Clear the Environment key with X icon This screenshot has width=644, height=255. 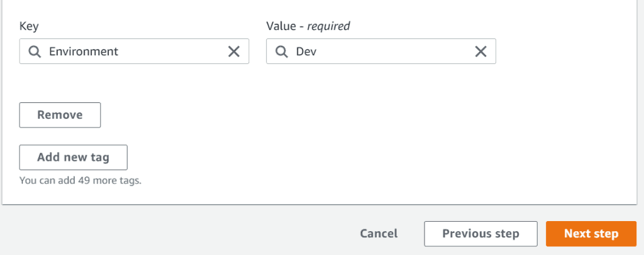click(x=233, y=52)
